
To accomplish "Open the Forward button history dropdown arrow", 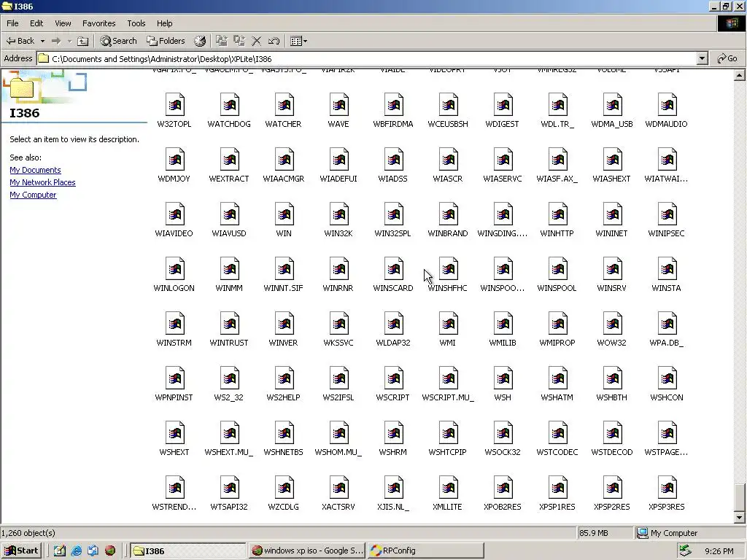I will 69,41.
